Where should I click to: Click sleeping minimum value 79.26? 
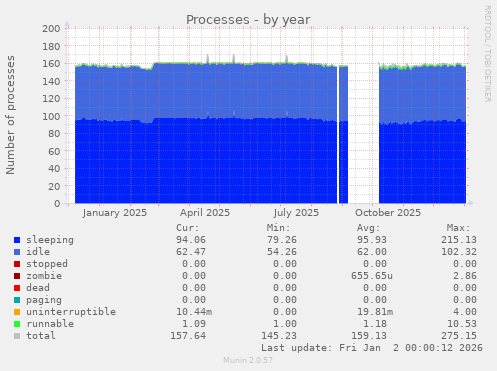[x=282, y=240]
